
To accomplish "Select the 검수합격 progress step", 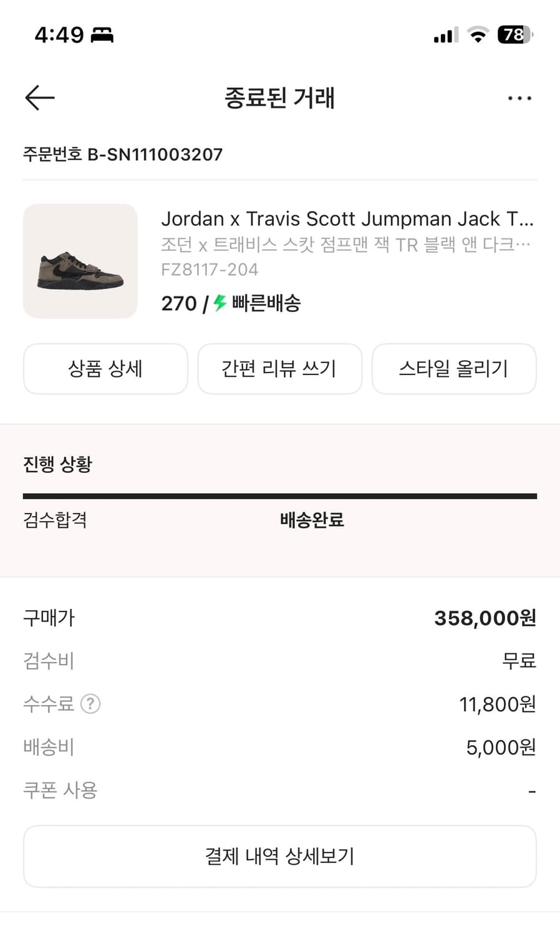I will point(55,520).
